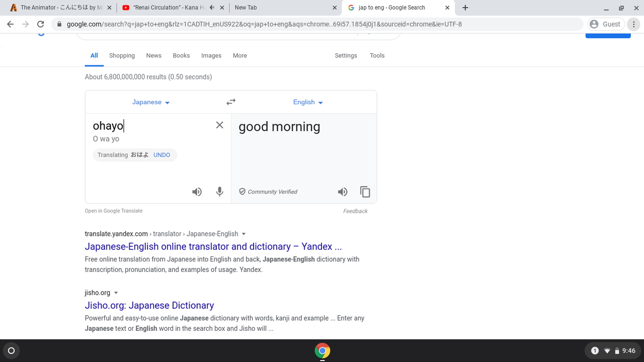Click the Chrome icon on the shelf
Screen dimensions: 644x362
(x=323, y=350)
